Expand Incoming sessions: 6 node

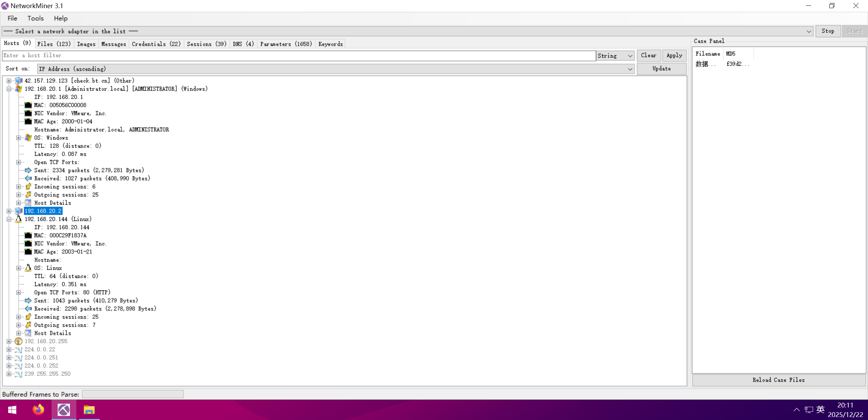(x=19, y=187)
